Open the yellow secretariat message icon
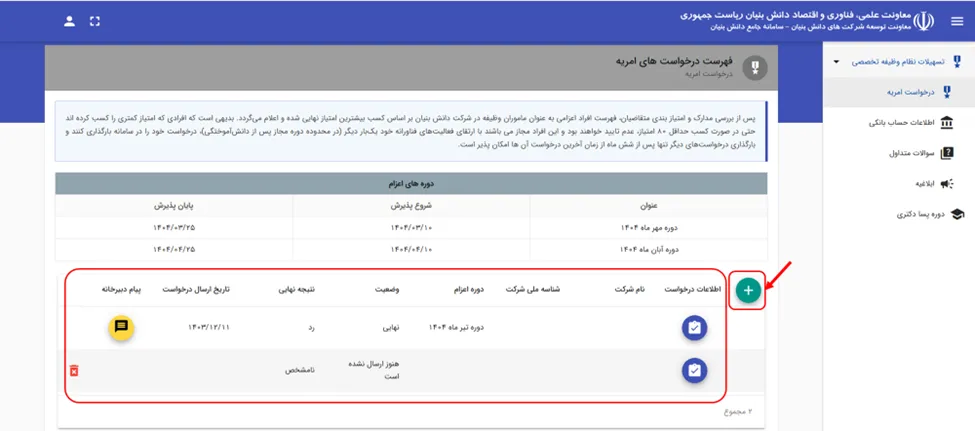 (121, 327)
